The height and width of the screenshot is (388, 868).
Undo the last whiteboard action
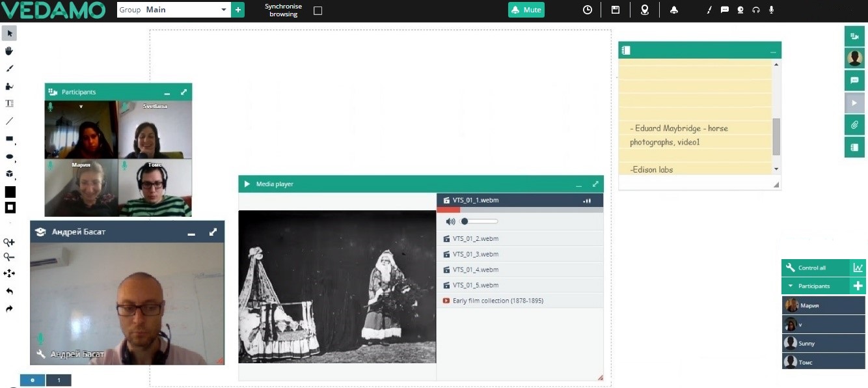click(9, 291)
